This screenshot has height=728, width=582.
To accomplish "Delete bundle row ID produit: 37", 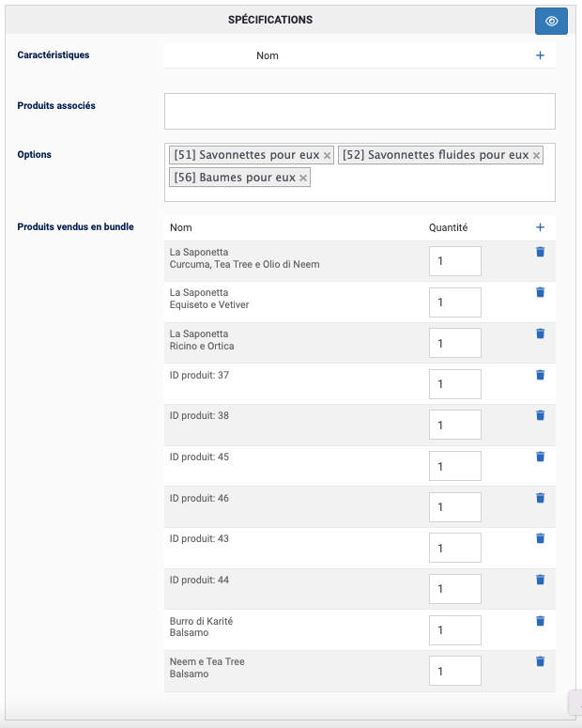I will pyautogui.click(x=540, y=375).
